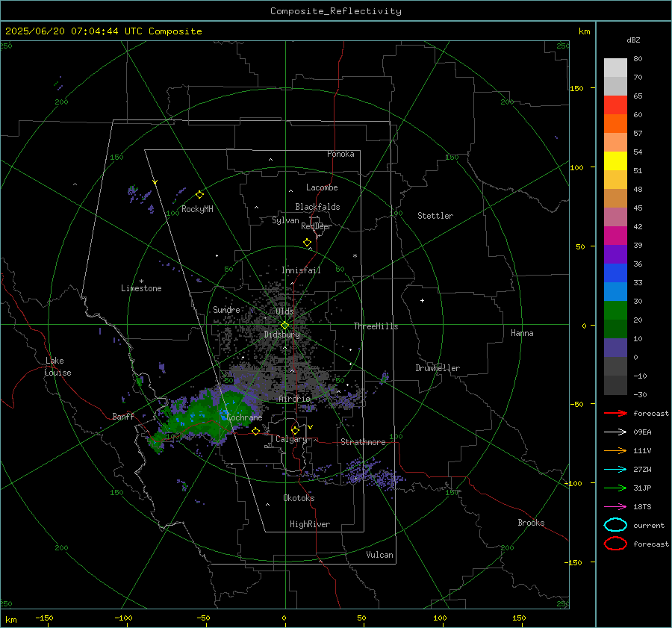672x628 pixels.
Task: Click the Limestone map label
Action: tap(141, 288)
